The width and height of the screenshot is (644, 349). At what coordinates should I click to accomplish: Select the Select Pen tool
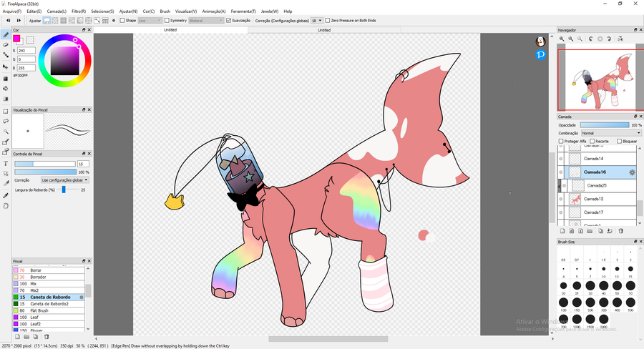(x=6, y=142)
